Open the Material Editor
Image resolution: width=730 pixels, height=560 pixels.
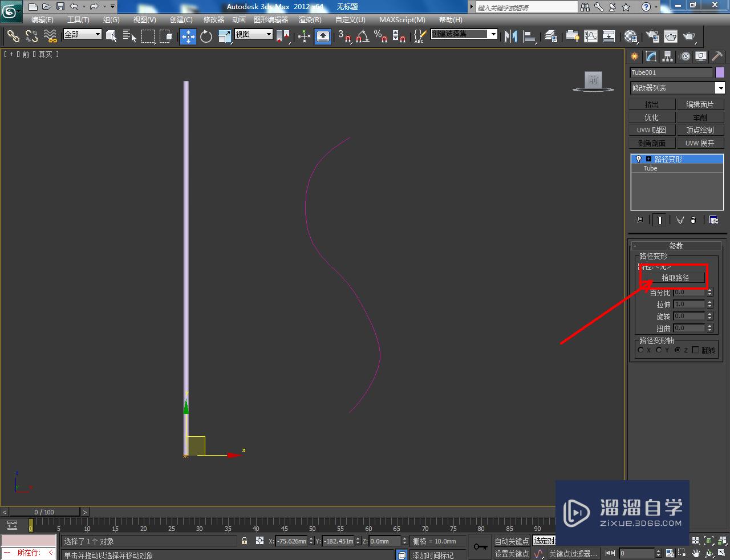(x=630, y=36)
